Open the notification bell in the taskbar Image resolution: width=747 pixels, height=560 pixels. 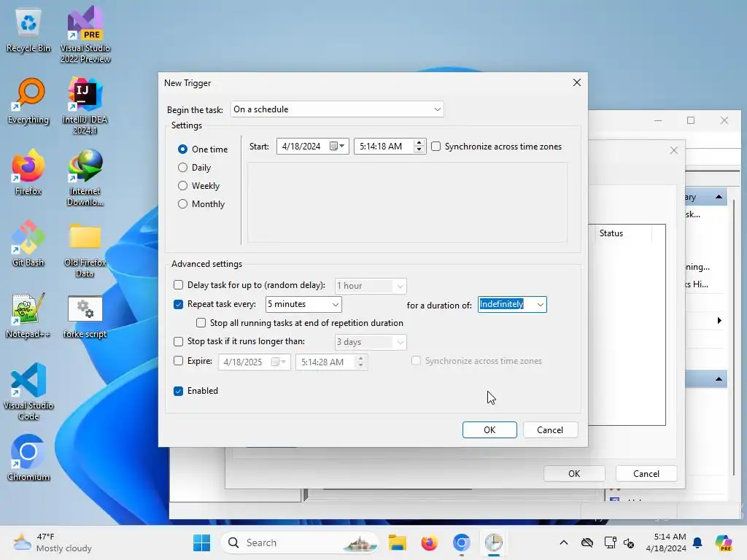click(697, 542)
